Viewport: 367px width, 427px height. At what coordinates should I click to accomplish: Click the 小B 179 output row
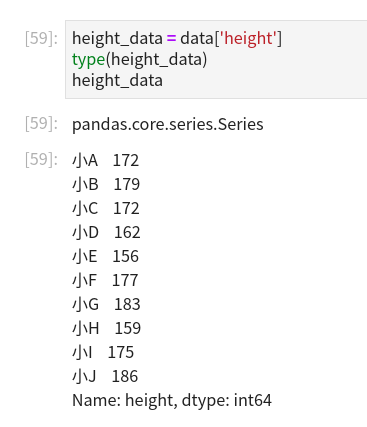tap(106, 184)
